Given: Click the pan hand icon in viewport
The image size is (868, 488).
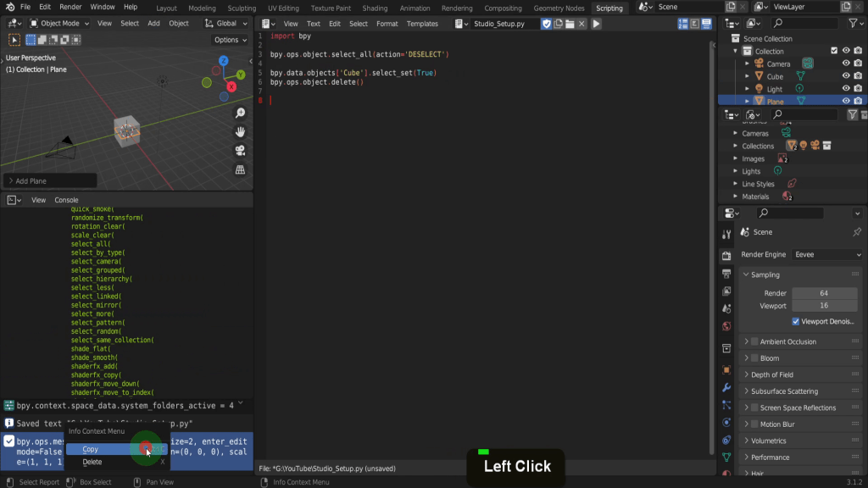Looking at the screenshot, I should 241,132.
